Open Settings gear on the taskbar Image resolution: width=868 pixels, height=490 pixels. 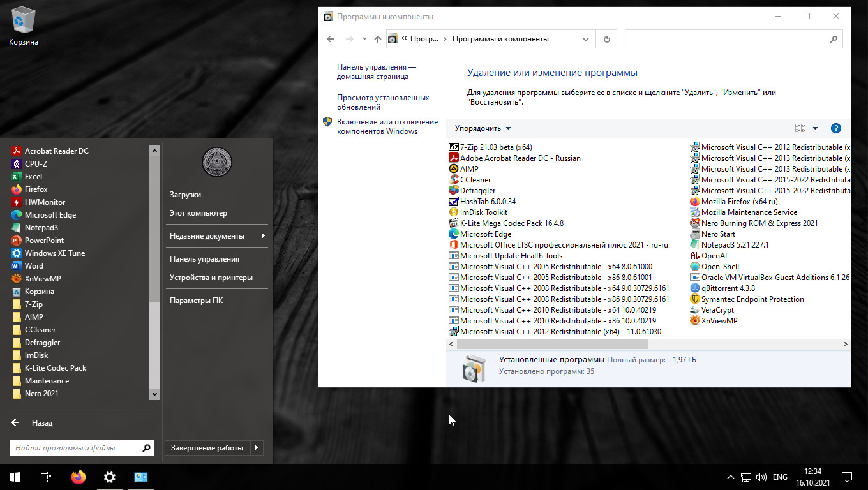110,477
